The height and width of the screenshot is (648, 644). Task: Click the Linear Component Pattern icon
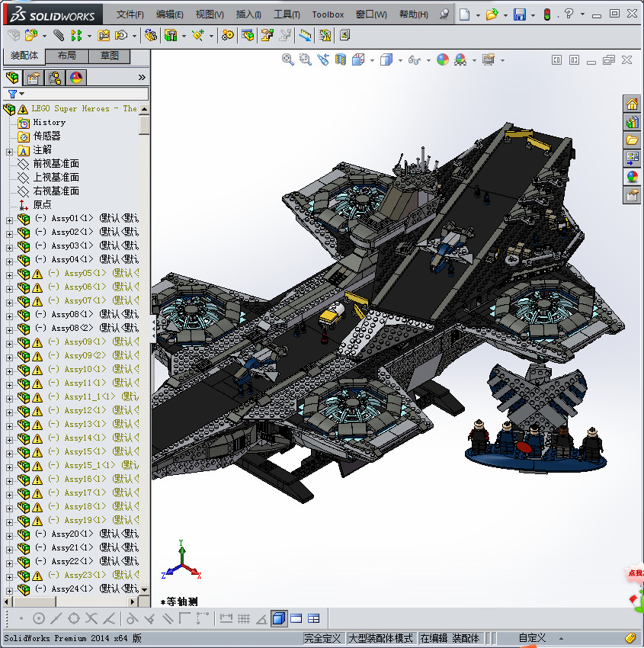76,35
